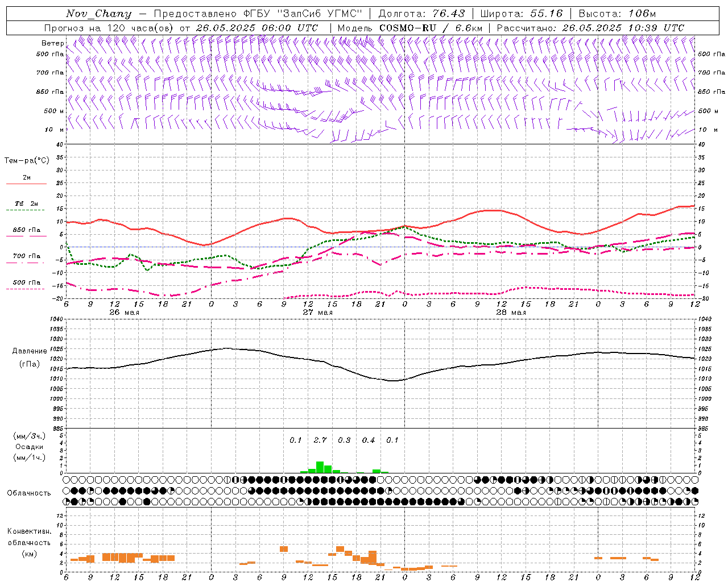The width and height of the screenshot is (728, 582).
Task: Click the '(мм/3ч.)' precipitation unit label
Action: tap(29, 436)
